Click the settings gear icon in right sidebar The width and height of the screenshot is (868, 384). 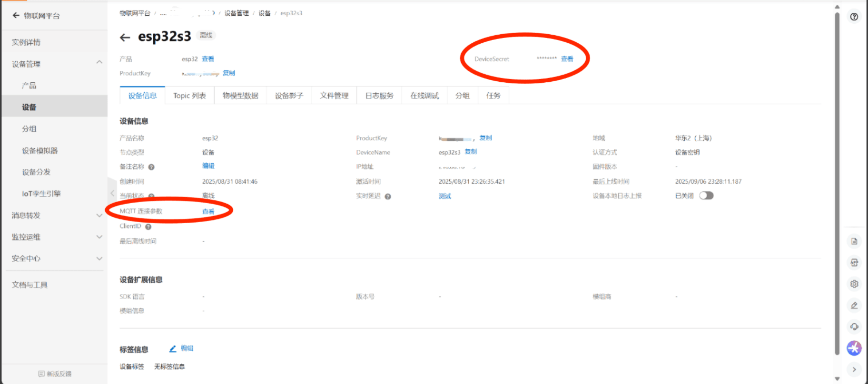pyautogui.click(x=854, y=284)
